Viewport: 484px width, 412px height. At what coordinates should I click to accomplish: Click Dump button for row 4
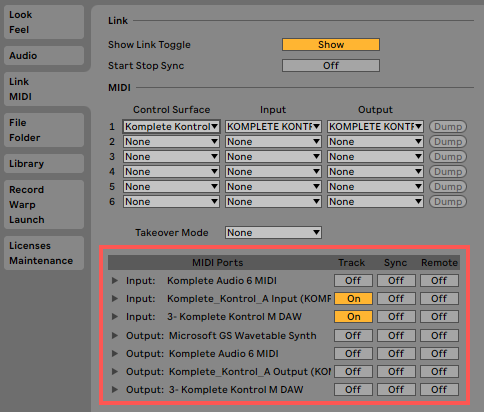pos(448,172)
